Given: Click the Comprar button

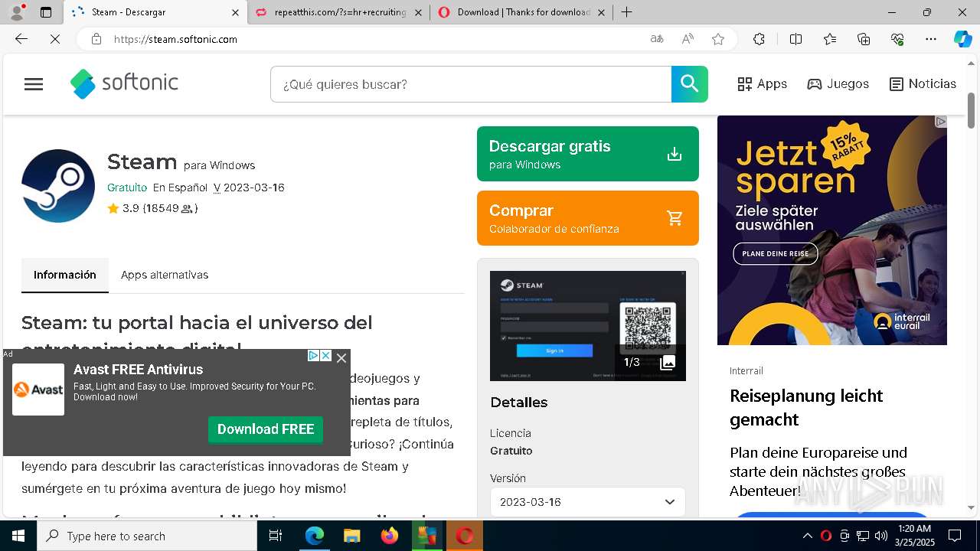Looking at the screenshot, I should [588, 218].
